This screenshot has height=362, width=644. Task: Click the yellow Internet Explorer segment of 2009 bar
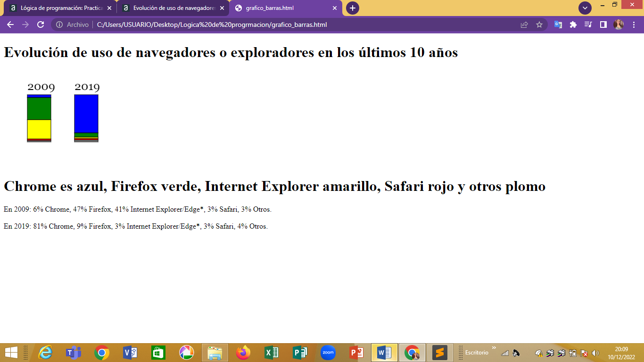(39, 129)
